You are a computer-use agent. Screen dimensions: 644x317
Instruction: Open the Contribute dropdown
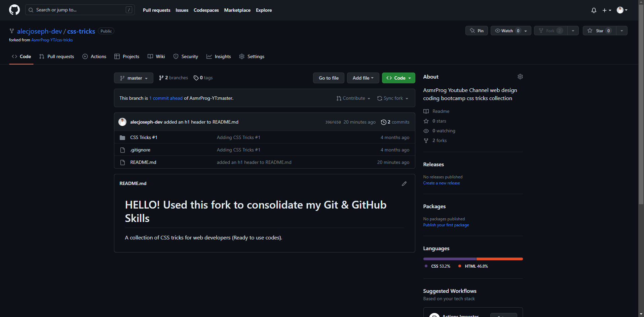tap(353, 98)
